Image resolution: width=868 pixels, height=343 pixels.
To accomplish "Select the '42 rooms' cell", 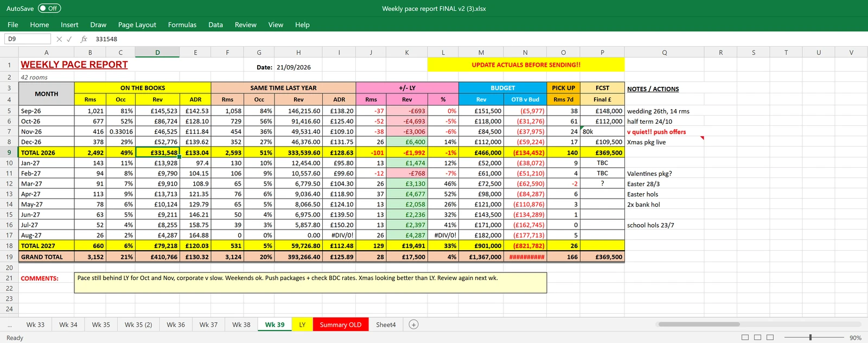I will (x=46, y=77).
